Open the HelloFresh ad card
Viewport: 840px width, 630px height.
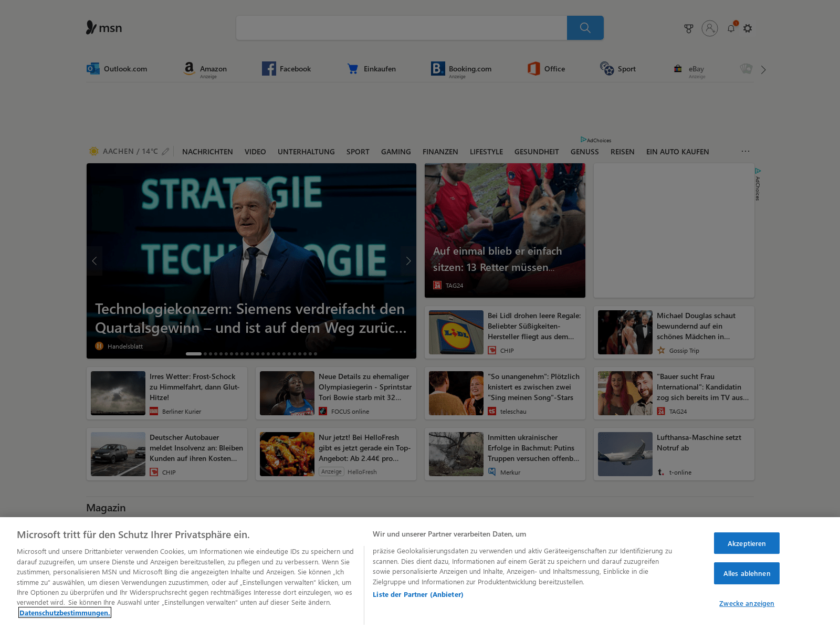pos(336,454)
